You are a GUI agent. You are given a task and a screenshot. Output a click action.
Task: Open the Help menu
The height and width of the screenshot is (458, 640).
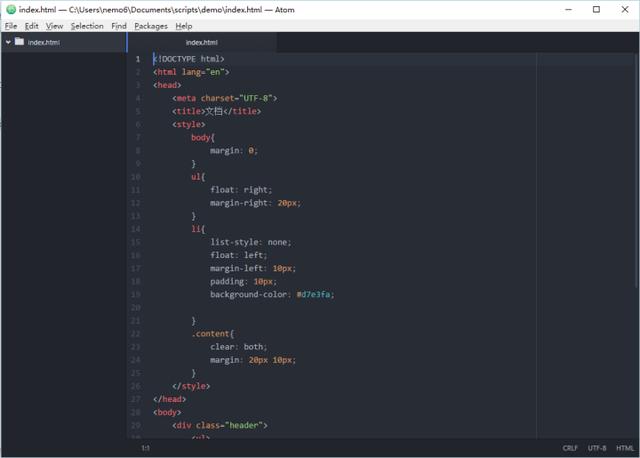pos(184,25)
